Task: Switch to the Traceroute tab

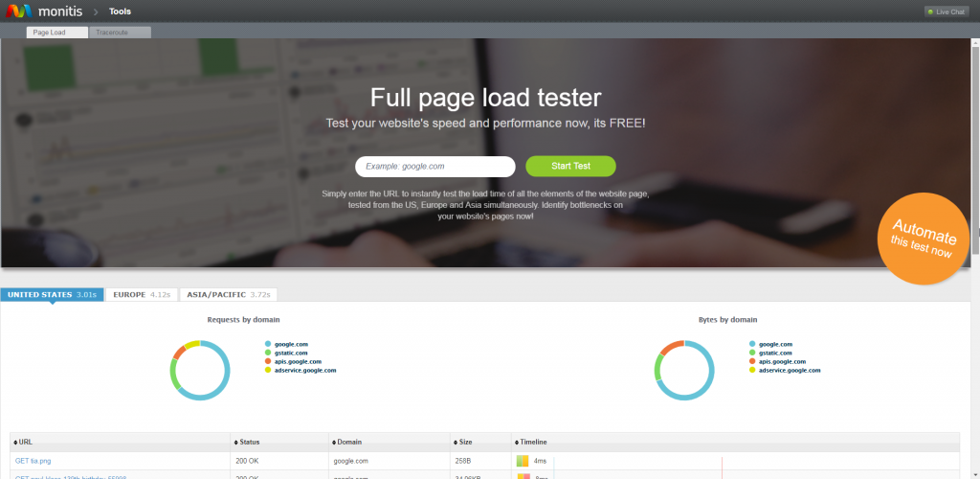Action: click(x=120, y=33)
